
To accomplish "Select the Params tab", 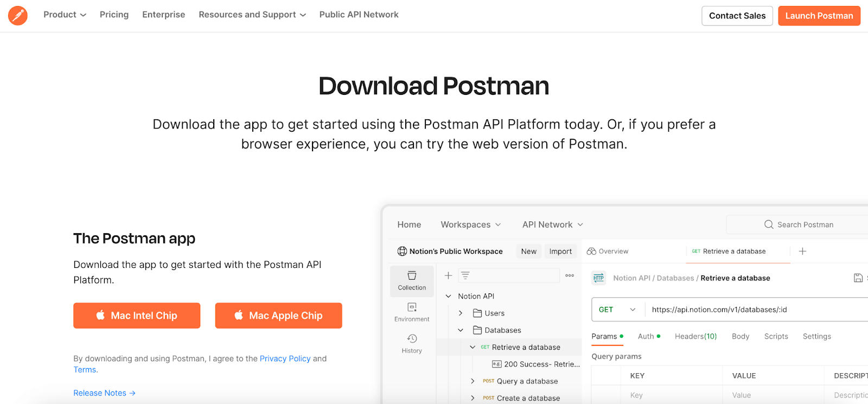I will pos(608,336).
